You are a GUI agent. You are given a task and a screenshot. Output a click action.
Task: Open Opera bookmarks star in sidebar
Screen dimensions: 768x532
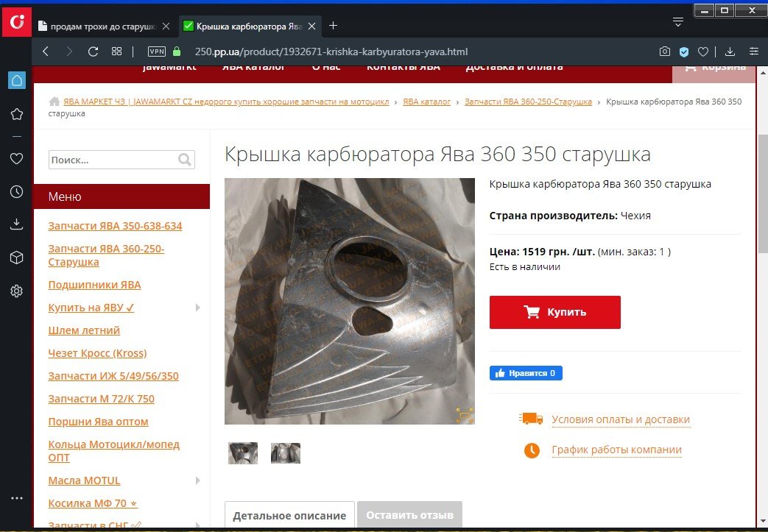(x=16, y=114)
